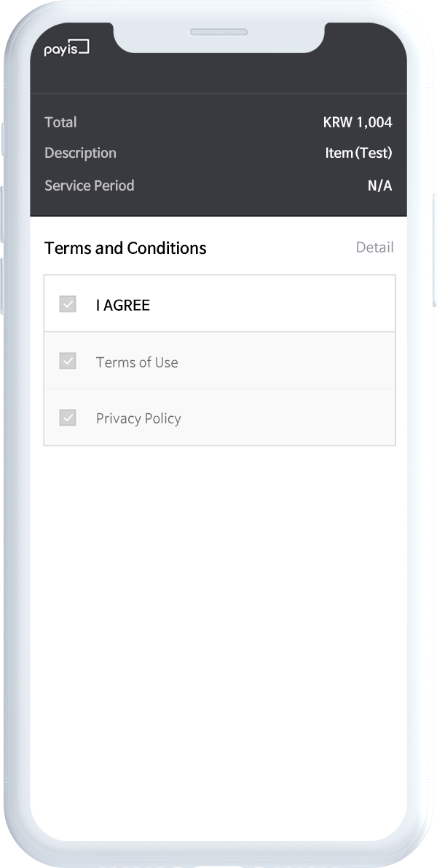Click the Item(Test) description value
Screen dimensions: 437x868
(x=359, y=153)
